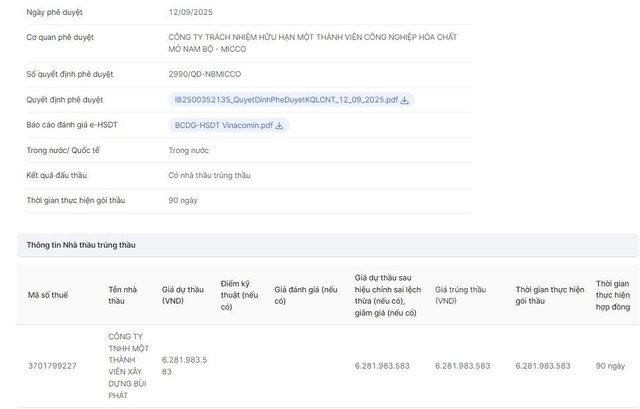This screenshot has width=640, height=409.
Task: Click download icon beside BCDG-HSDT Vinacomin.pdf
Action: tap(280, 125)
